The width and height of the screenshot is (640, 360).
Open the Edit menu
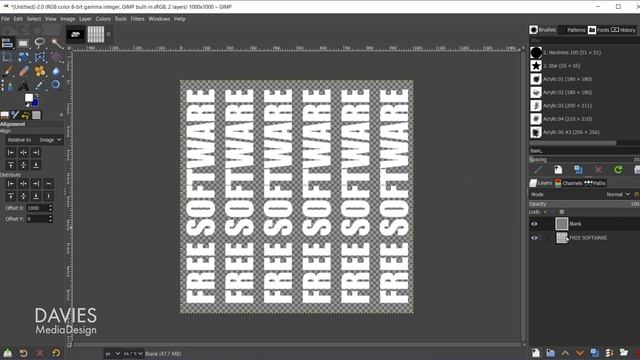tap(18, 19)
